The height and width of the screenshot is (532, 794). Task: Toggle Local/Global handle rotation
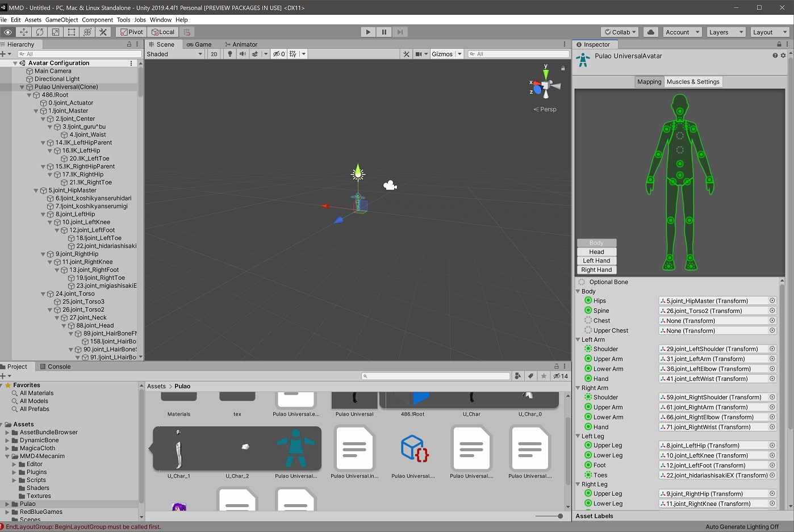pos(163,32)
